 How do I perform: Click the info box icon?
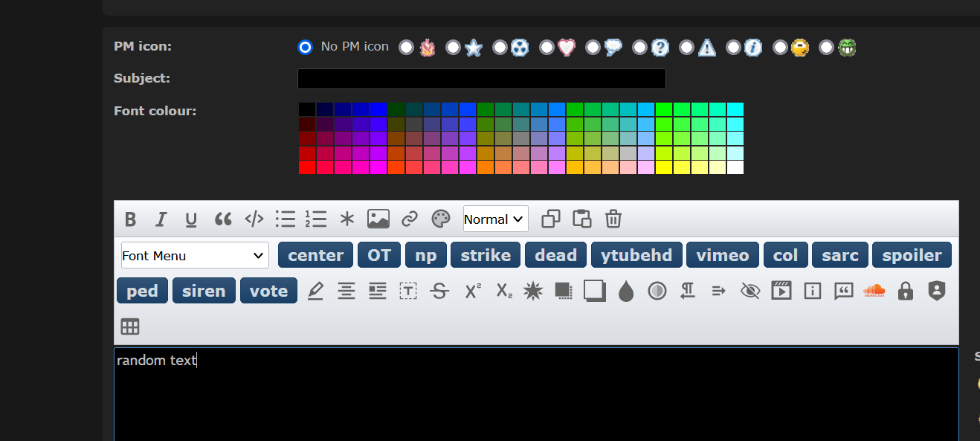813,291
